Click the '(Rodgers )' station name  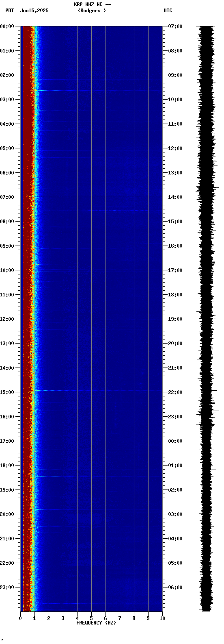pyautogui.click(x=92, y=11)
